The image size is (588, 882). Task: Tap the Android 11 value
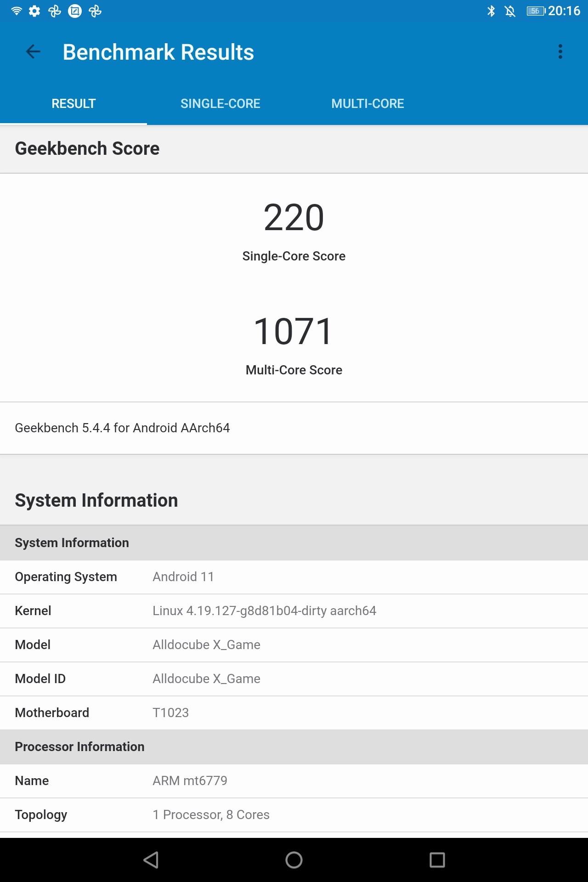pyautogui.click(x=183, y=577)
